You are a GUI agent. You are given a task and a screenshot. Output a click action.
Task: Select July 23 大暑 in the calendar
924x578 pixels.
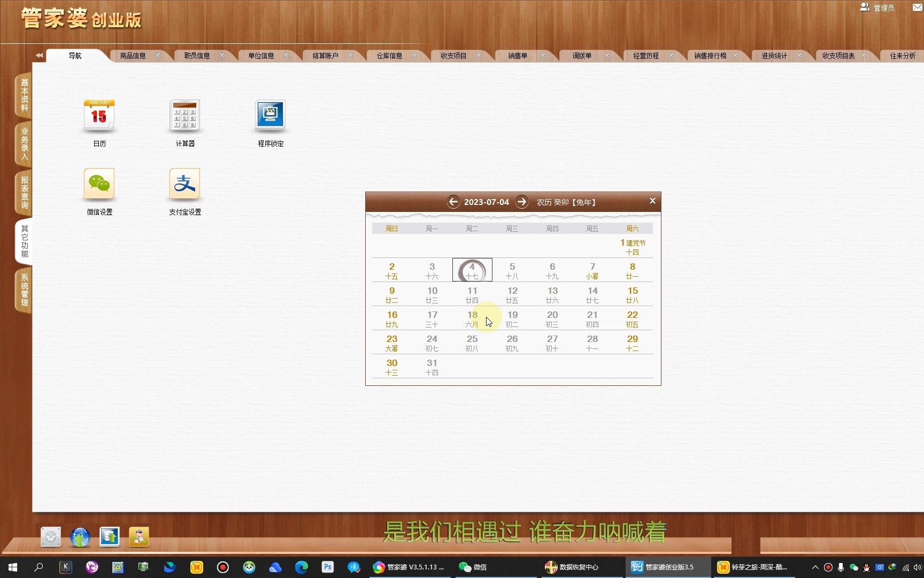pos(392,343)
